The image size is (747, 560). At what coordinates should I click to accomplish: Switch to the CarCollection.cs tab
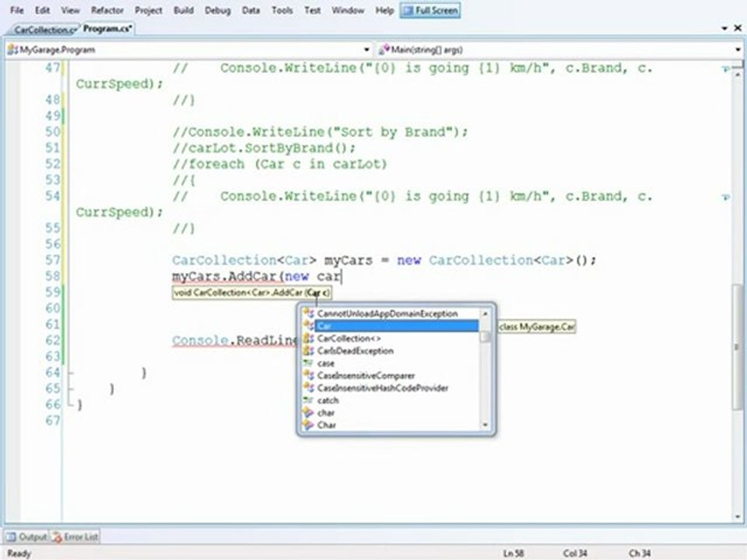tap(44, 30)
